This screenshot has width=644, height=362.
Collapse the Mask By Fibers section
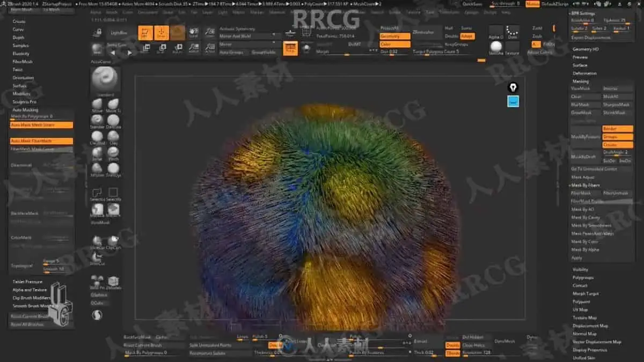pyautogui.click(x=586, y=185)
